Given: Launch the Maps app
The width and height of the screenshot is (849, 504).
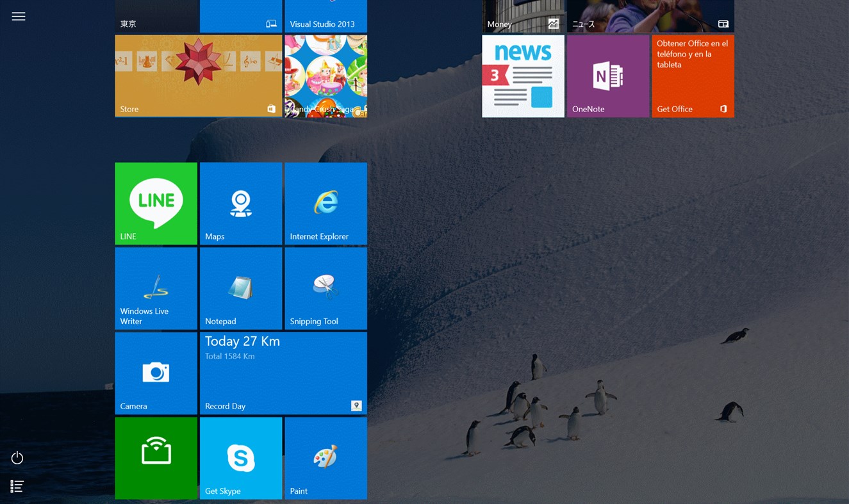Looking at the screenshot, I should pos(241,203).
